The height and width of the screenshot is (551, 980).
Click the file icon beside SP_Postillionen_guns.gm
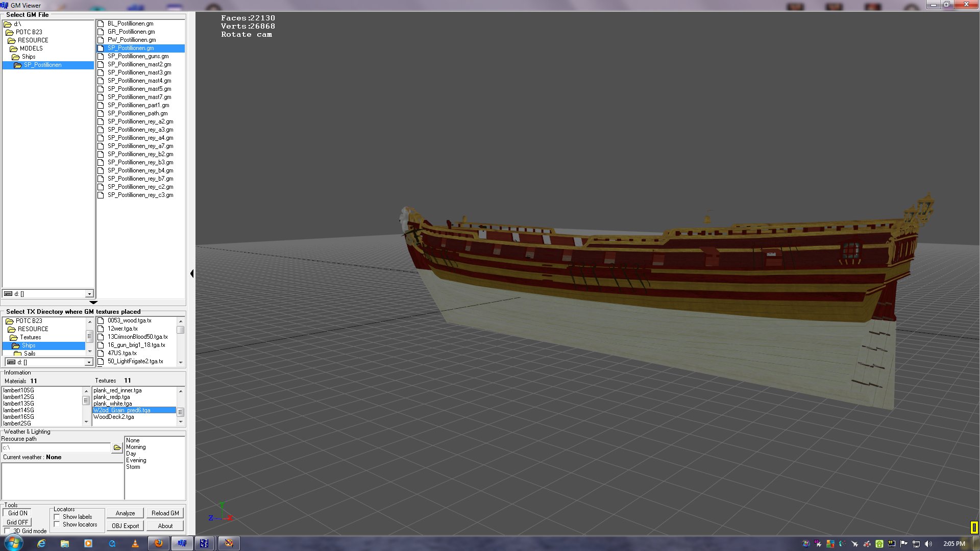[101, 56]
